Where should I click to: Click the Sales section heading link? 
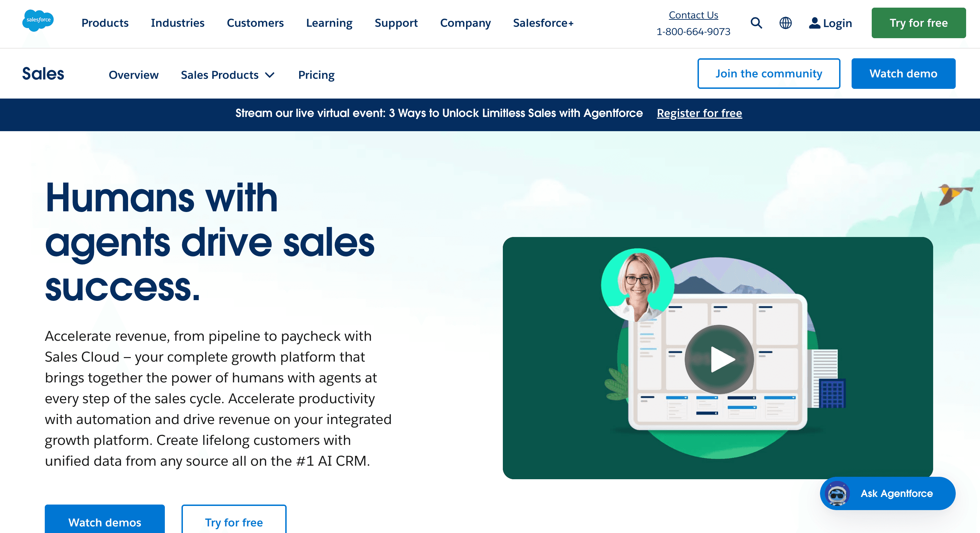coord(43,74)
